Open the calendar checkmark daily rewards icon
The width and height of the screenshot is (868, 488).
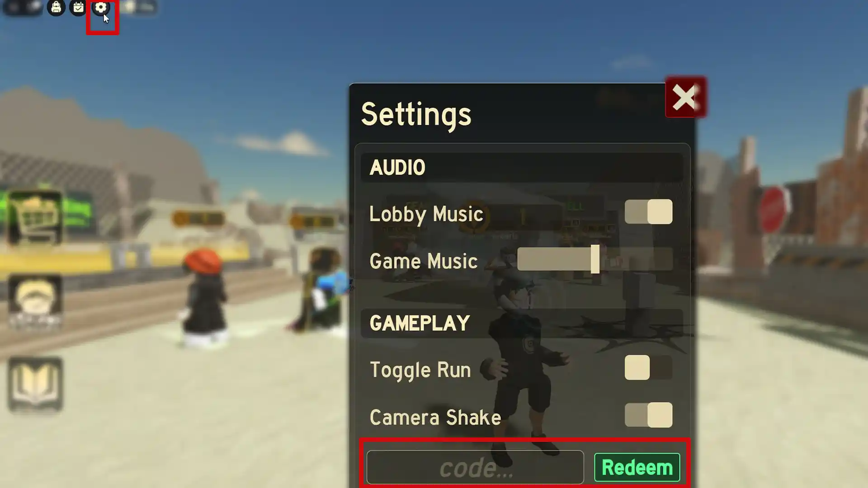point(78,7)
